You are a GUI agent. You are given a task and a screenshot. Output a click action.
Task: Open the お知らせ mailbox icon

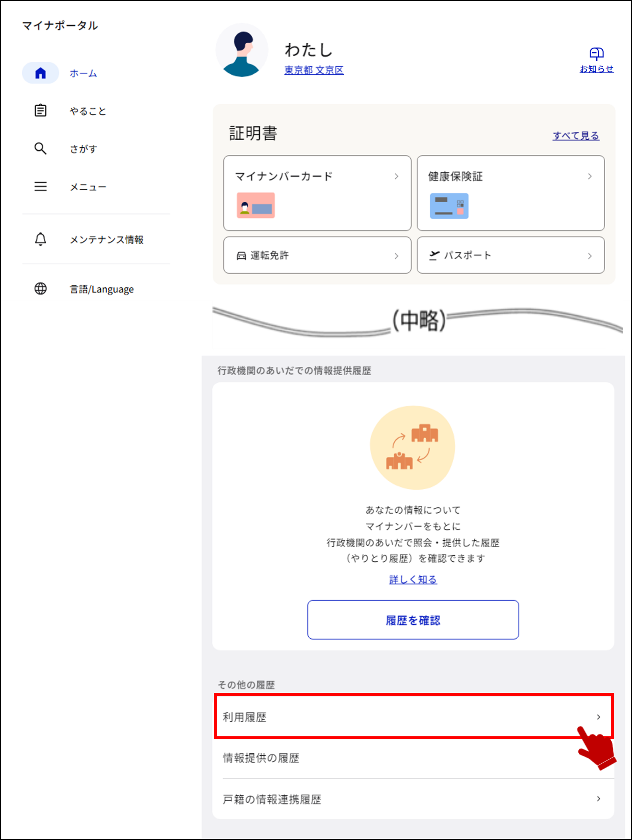[596, 54]
